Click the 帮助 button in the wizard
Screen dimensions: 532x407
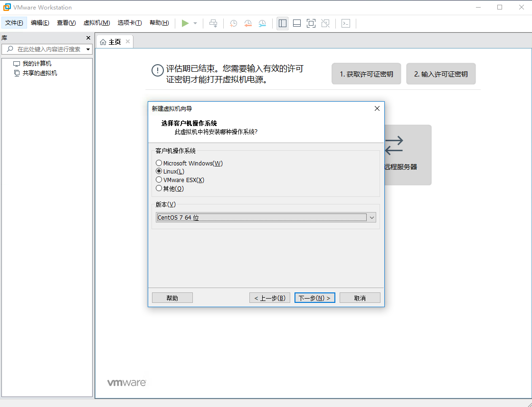[172, 298]
